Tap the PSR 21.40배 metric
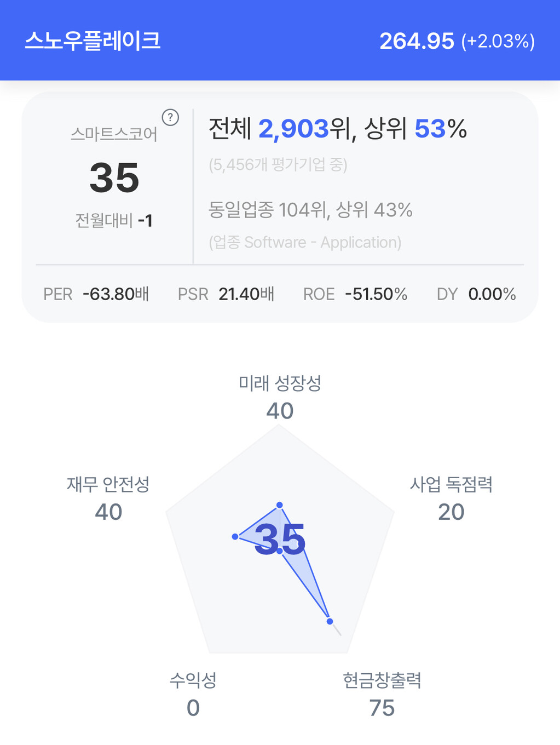The width and height of the screenshot is (560, 745). pyautogui.click(x=226, y=294)
